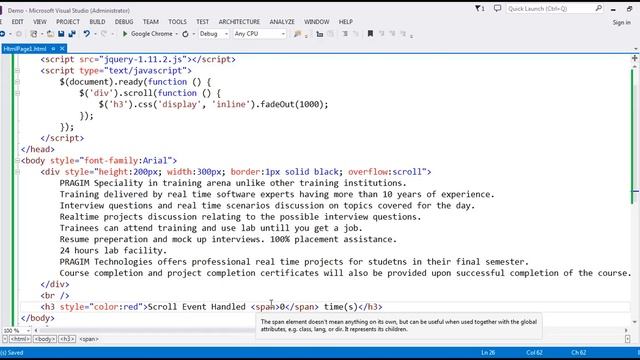Click the Uncomment Selection toolbar icon
This screenshot has width=640, height=360.
point(356,34)
